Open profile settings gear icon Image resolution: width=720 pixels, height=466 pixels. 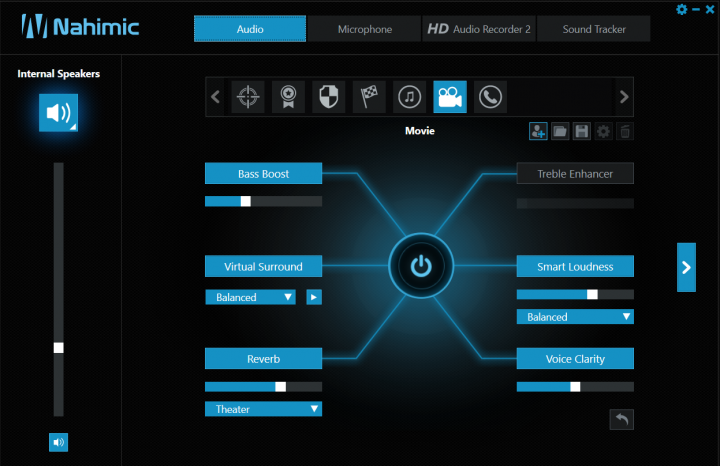pyautogui.click(x=603, y=131)
